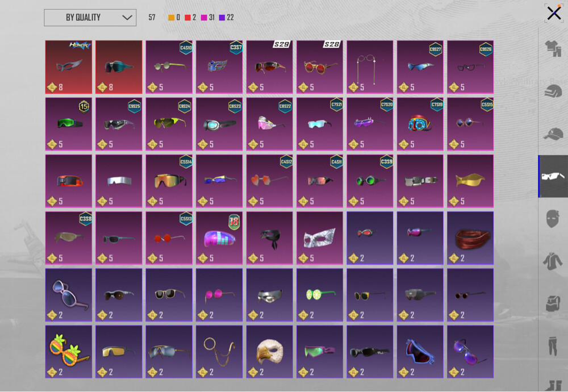The image size is (568, 392).
Task: Select the silver flat visor item
Action: (119, 181)
